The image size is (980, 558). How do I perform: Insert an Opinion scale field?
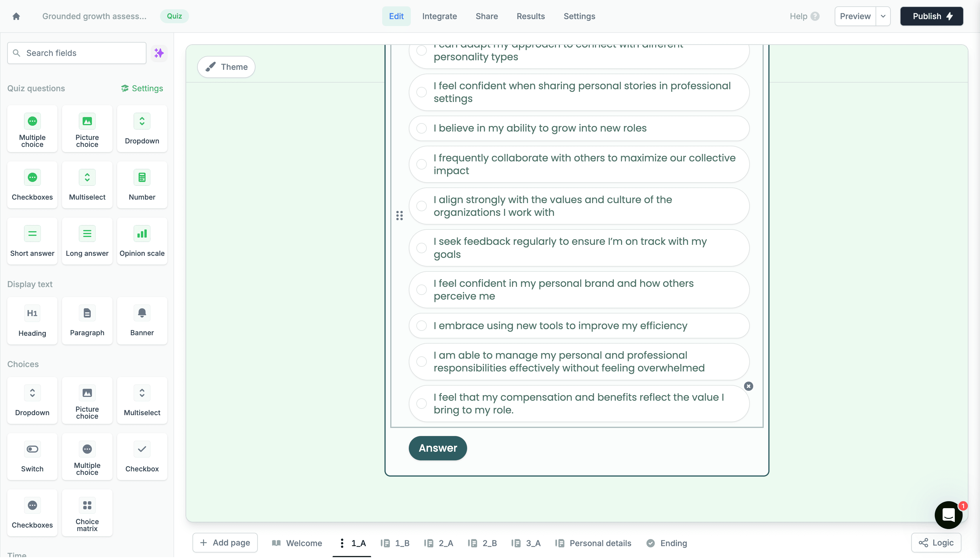click(x=142, y=241)
